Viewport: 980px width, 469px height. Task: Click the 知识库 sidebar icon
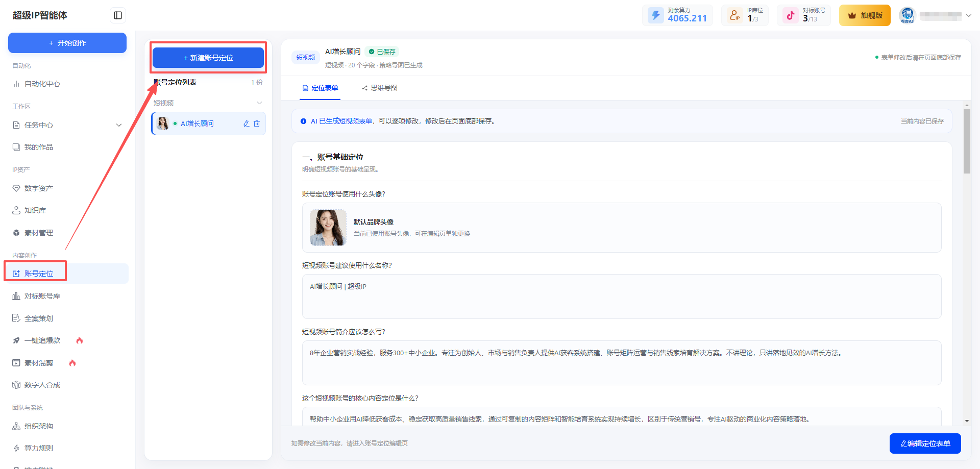coord(16,210)
